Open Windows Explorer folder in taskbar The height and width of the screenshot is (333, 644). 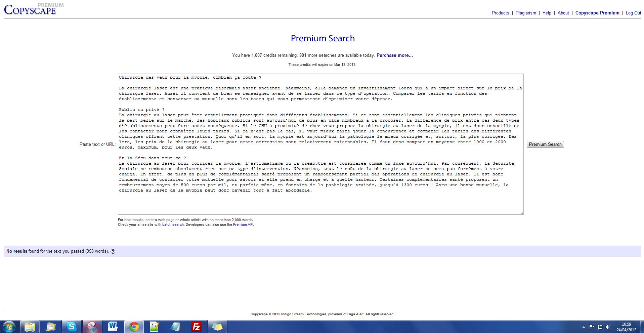[x=30, y=326]
